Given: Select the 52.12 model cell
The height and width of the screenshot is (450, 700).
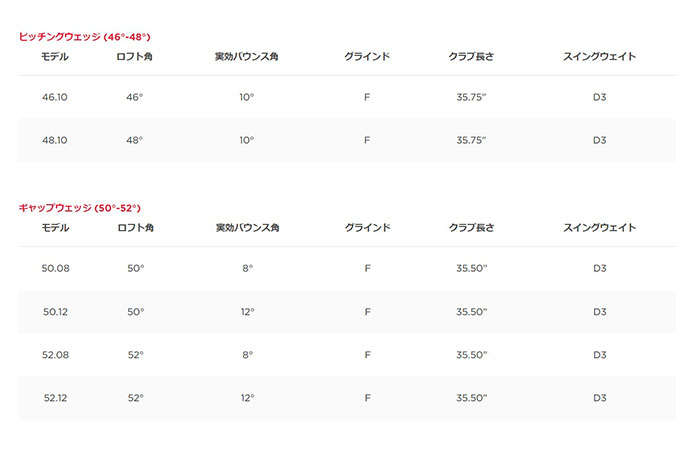Looking at the screenshot, I should 55,398.
